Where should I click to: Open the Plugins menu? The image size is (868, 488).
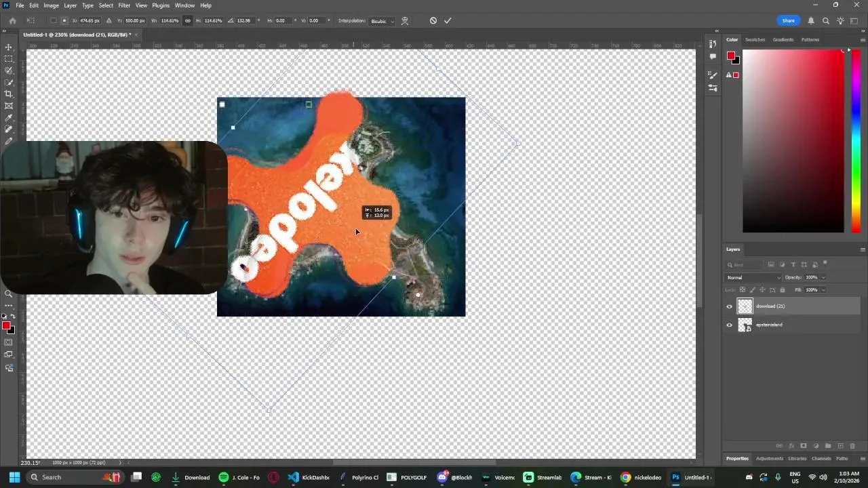[x=161, y=5]
